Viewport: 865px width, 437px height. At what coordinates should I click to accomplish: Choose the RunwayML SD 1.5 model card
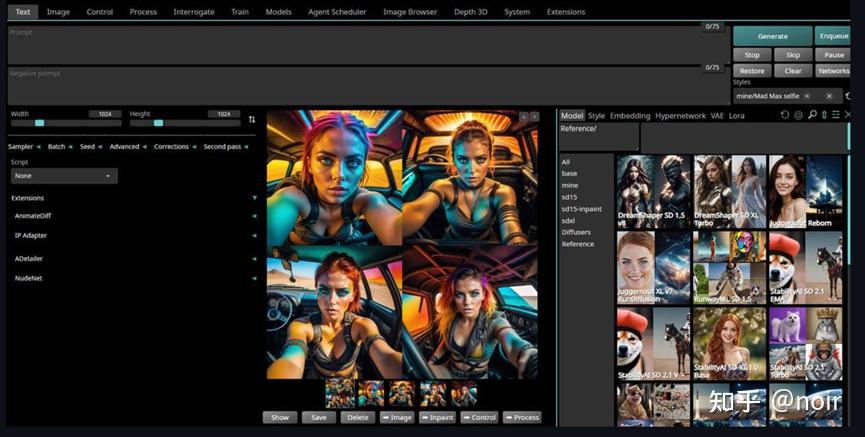tap(730, 268)
